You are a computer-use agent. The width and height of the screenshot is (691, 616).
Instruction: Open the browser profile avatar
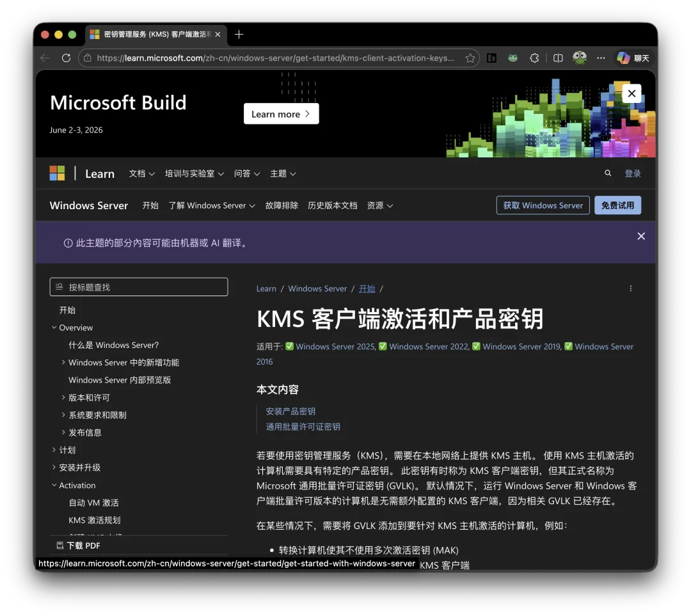point(580,58)
